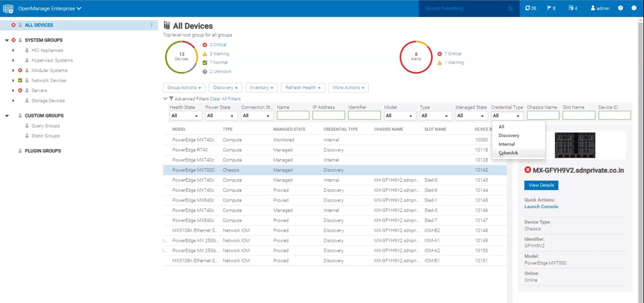Expand the HCI Appliances group
The image size is (644, 303).
[14, 50]
